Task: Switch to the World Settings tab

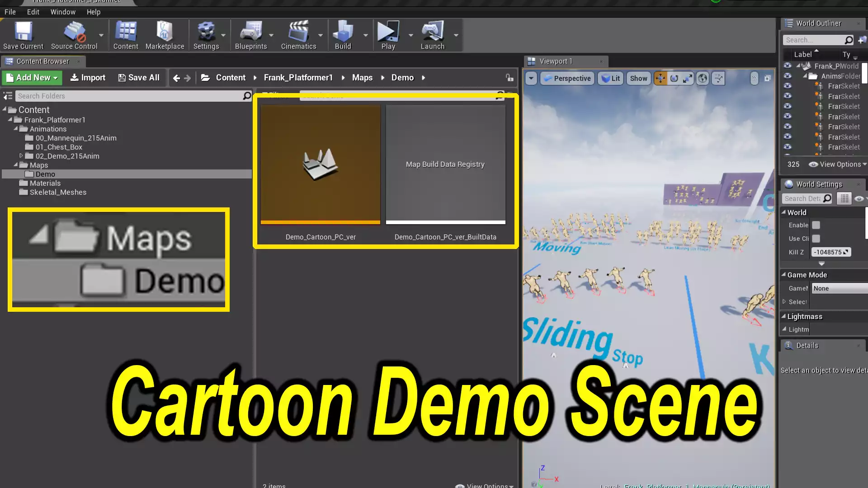Action: click(818, 184)
